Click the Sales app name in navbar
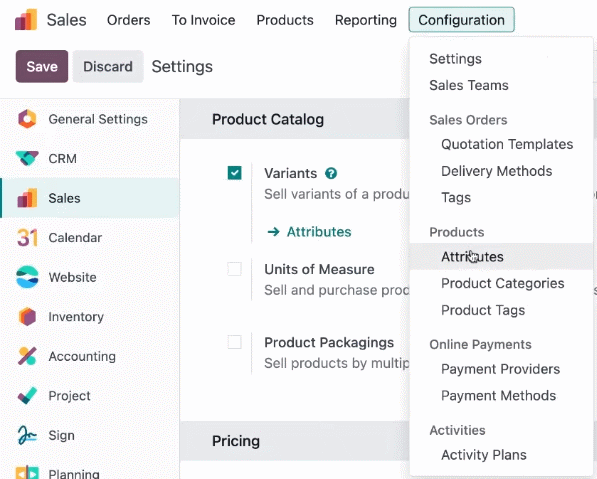This screenshot has height=479, width=597. [67, 20]
